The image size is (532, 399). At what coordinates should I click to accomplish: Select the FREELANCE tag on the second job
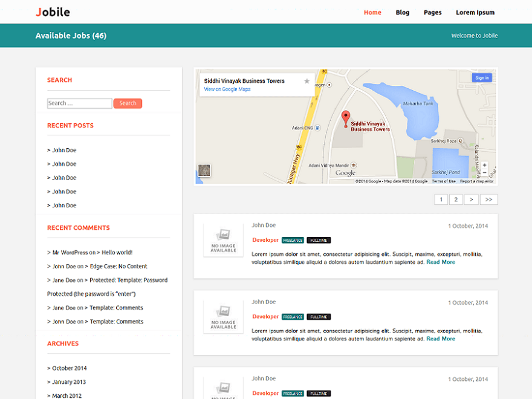click(293, 316)
